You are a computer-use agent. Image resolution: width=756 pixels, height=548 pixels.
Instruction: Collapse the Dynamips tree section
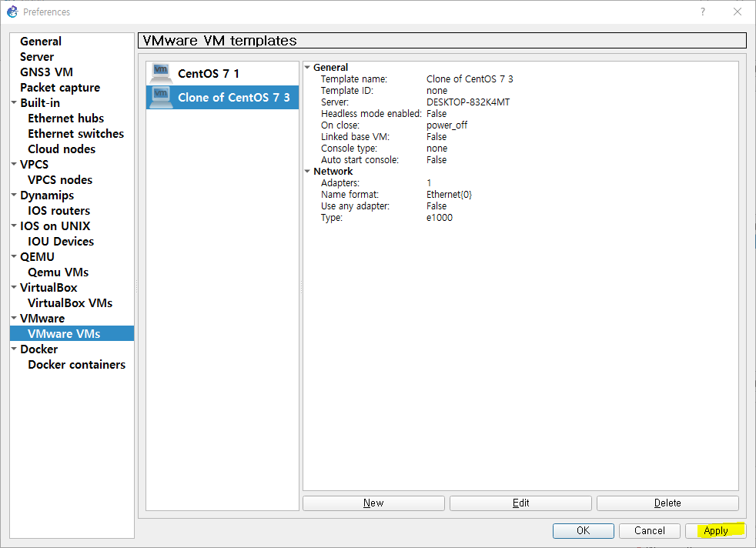[14, 195]
